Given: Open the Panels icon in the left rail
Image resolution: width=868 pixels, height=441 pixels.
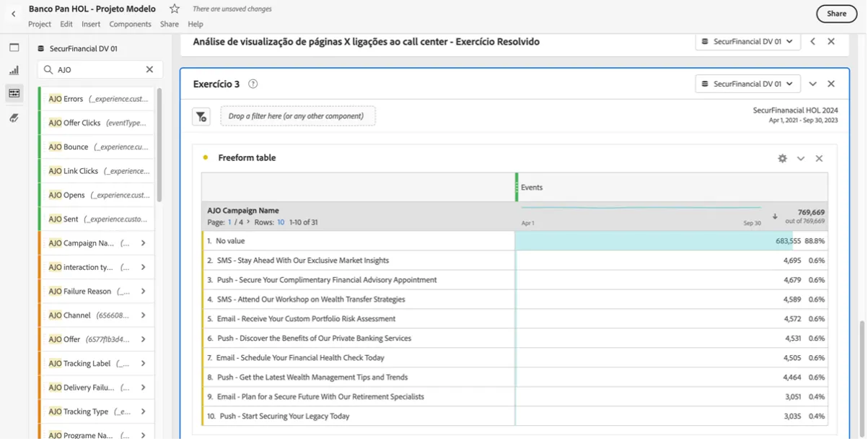Looking at the screenshot, I should point(14,48).
